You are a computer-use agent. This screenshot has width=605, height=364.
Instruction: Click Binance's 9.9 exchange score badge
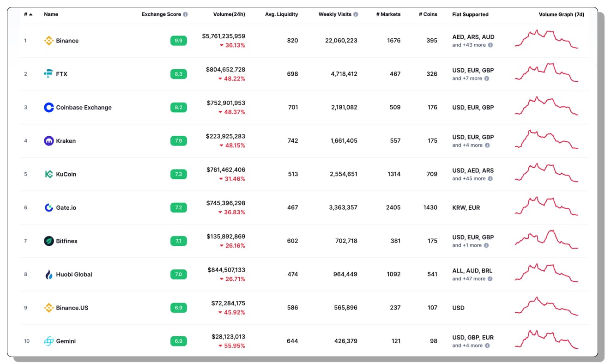[x=178, y=41]
